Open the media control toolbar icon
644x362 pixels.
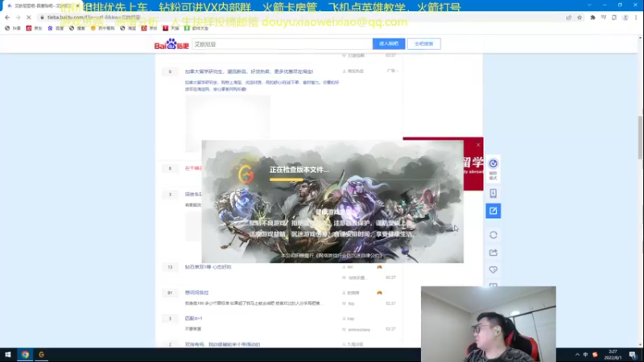click(x=603, y=18)
